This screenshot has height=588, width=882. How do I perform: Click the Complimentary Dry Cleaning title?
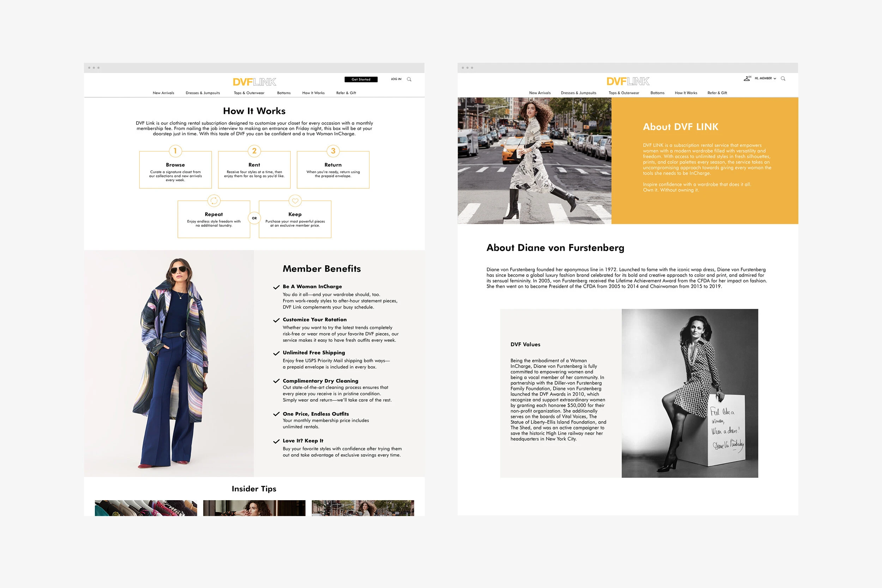tap(321, 381)
